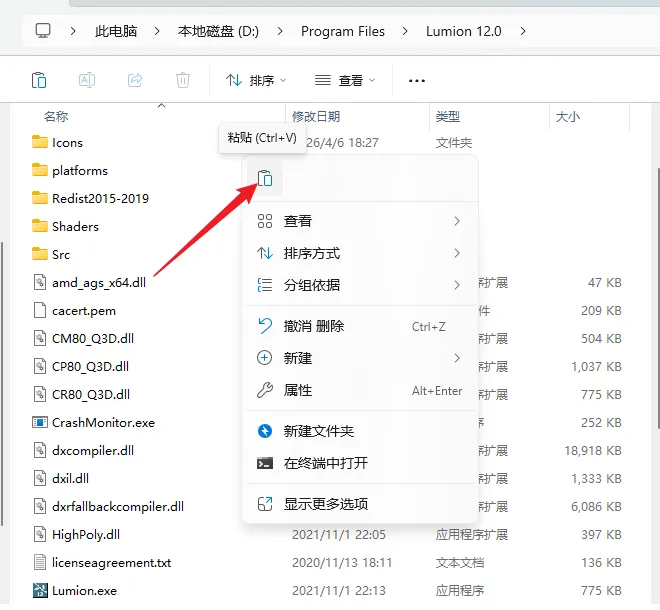Viewport: 660px width, 610px height.
Task: Select the CP80_Q3D.dll file
Action: [x=81, y=366]
